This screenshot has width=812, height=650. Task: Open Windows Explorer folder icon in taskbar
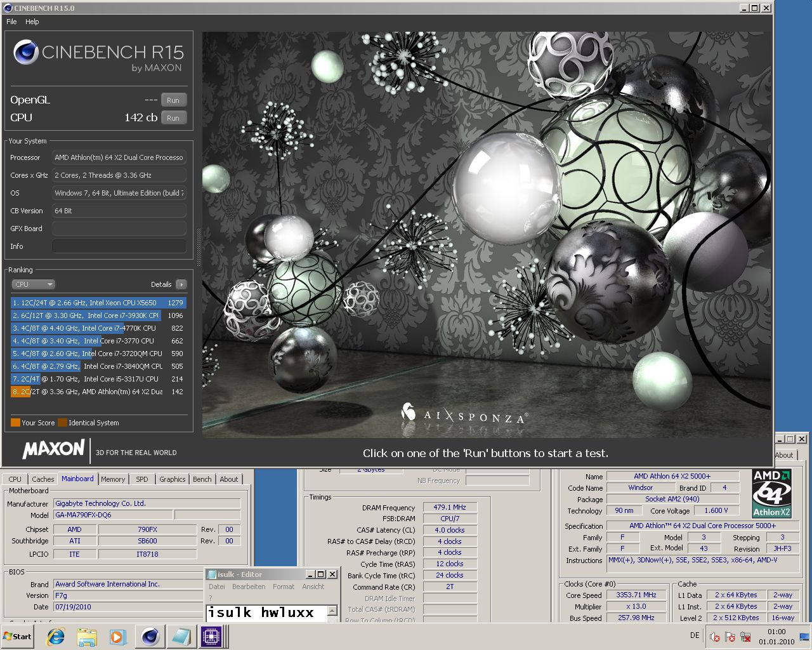[87, 637]
